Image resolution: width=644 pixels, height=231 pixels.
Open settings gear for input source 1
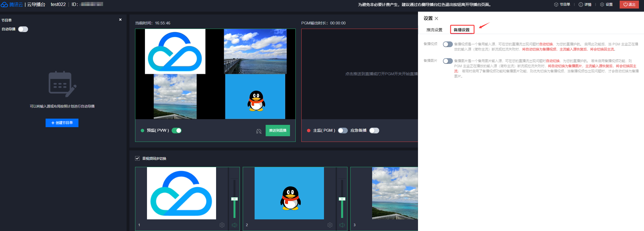pos(222,225)
